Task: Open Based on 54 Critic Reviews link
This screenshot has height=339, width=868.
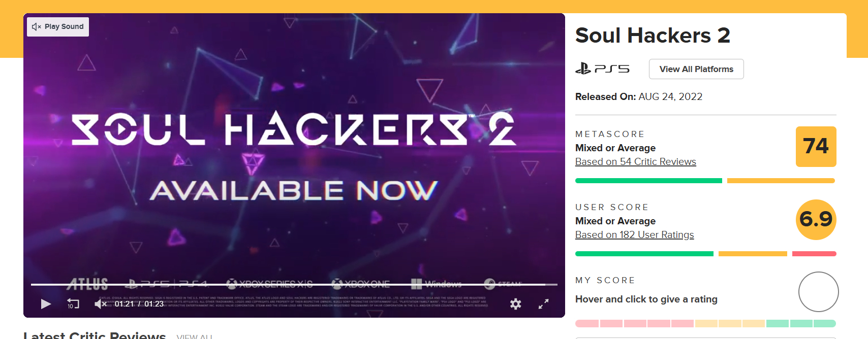Action: 635,162
